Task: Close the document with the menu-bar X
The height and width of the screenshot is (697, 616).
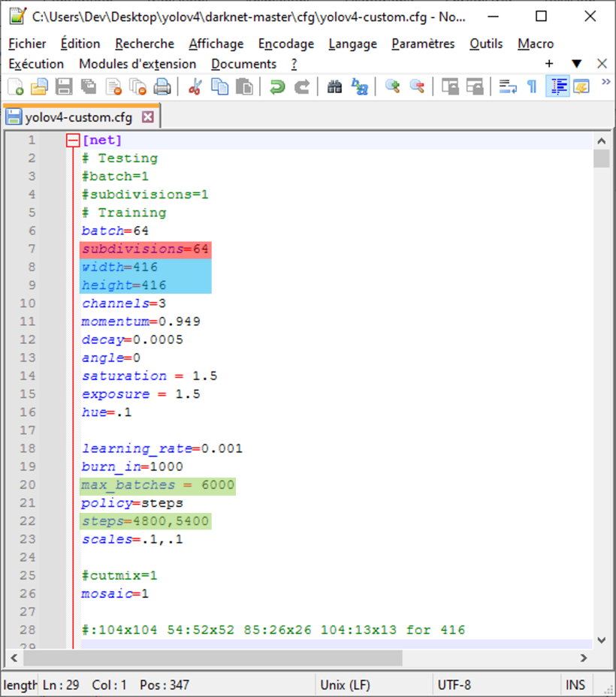Action: click(x=602, y=64)
